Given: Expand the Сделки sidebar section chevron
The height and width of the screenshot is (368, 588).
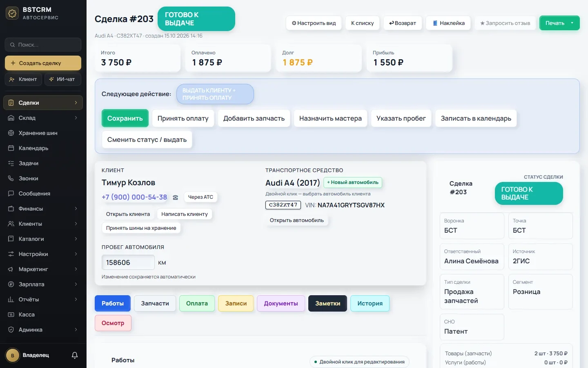Looking at the screenshot, I should pyautogui.click(x=76, y=103).
